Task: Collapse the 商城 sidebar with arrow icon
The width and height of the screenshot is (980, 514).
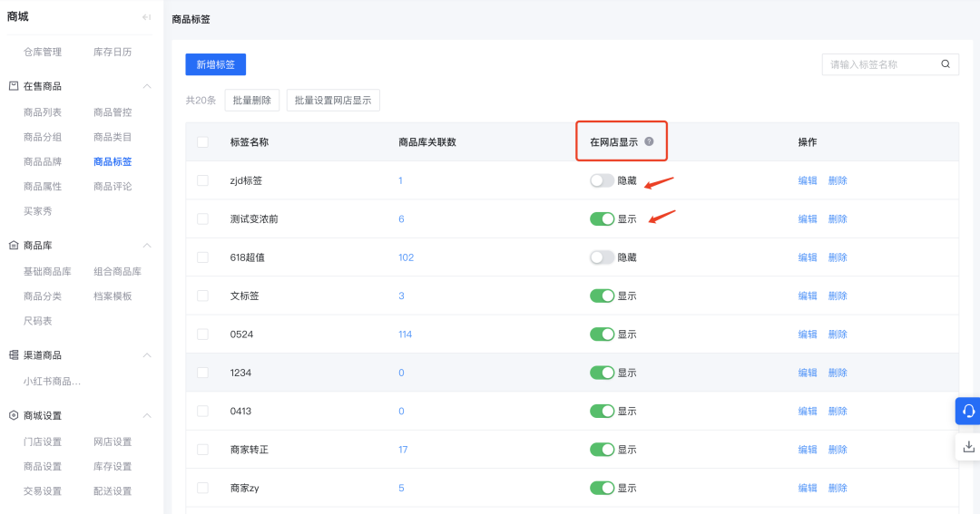Action: (x=146, y=17)
